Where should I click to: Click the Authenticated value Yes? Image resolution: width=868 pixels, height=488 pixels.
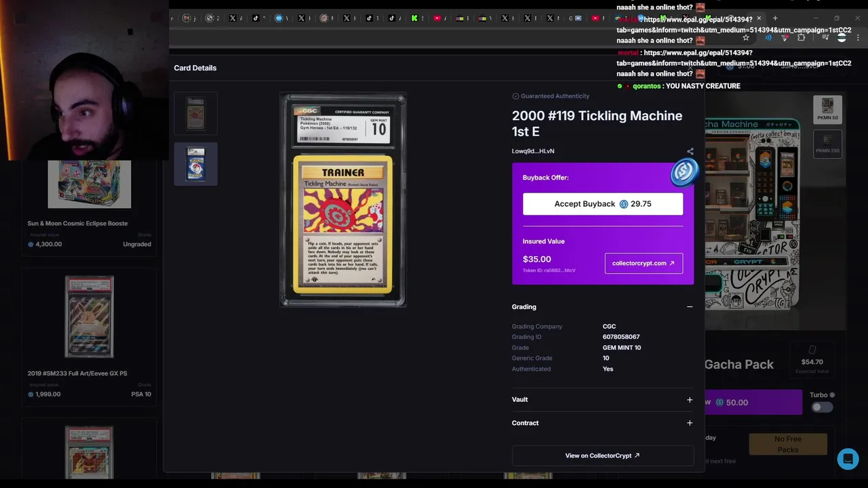click(608, 369)
